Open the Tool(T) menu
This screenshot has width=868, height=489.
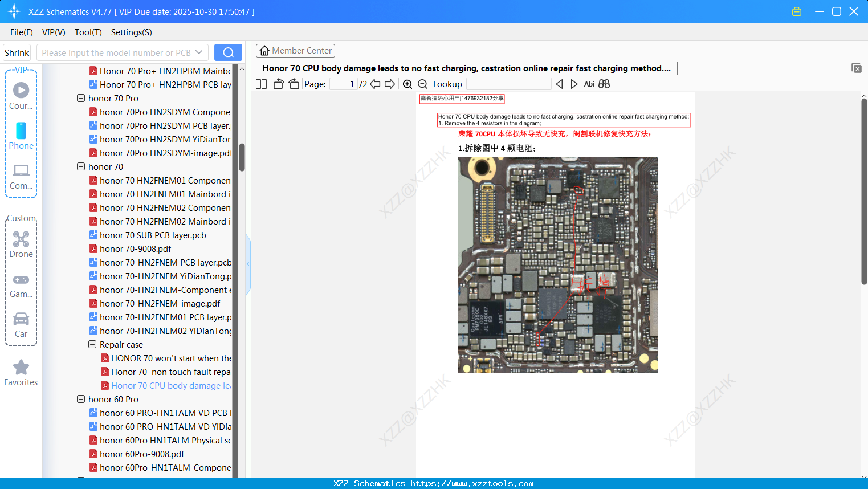pos(88,32)
